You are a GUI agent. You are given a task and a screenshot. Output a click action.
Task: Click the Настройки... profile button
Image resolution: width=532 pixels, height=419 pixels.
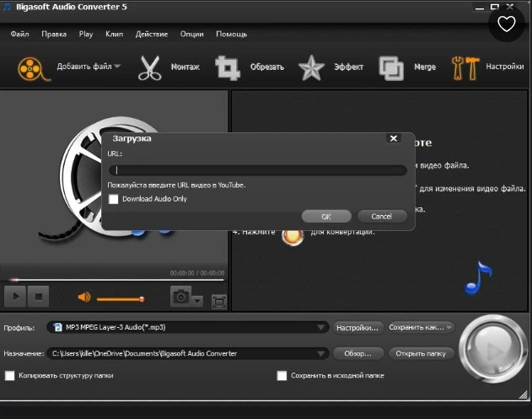(x=357, y=328)
